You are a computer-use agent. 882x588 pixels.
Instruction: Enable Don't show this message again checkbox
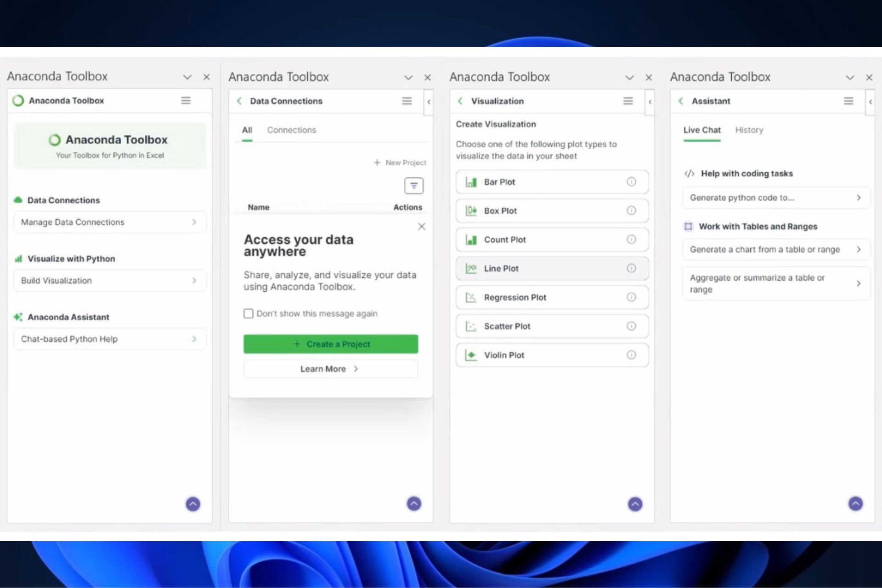pos(249,313)
